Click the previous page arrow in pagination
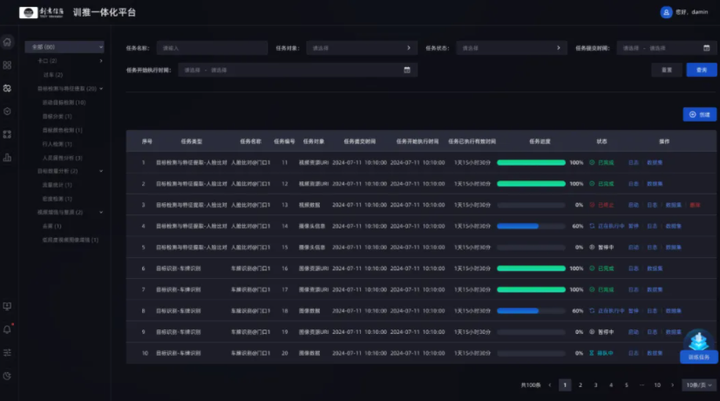Screen dimensions: 720x401 550,385
